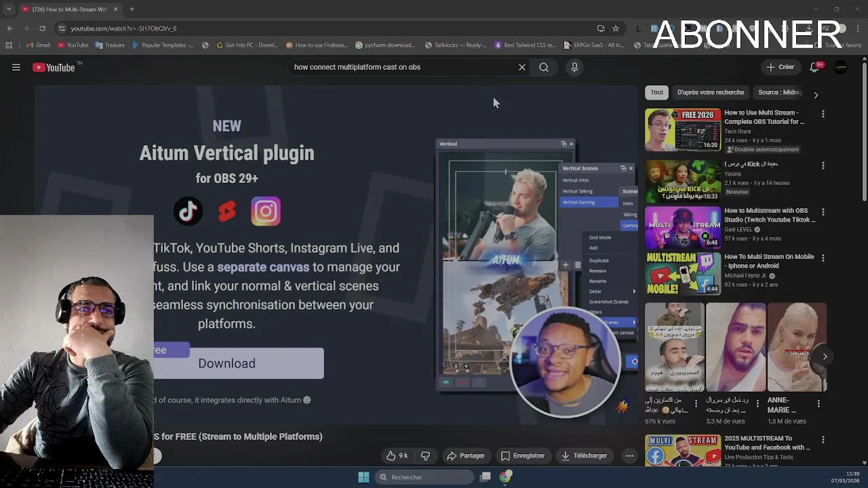Open Tech Grant channel name
Screen dimensions: 868x488
738,131
